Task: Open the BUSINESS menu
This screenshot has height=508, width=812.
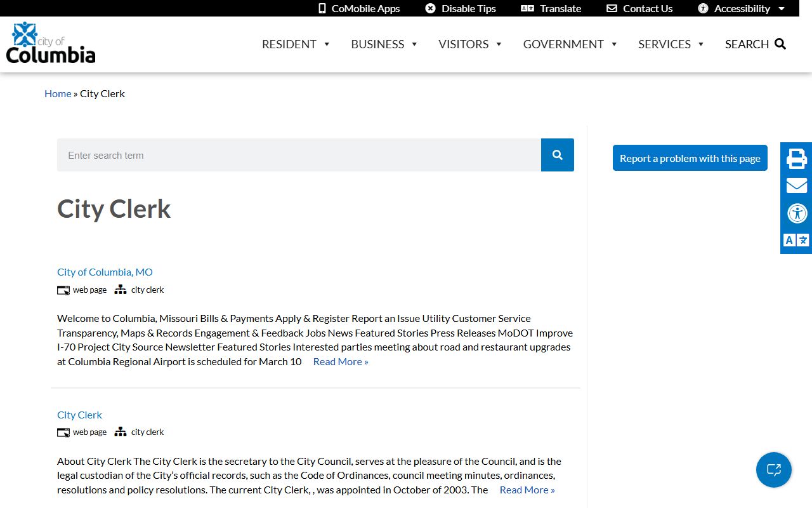Action: (377, 44)
